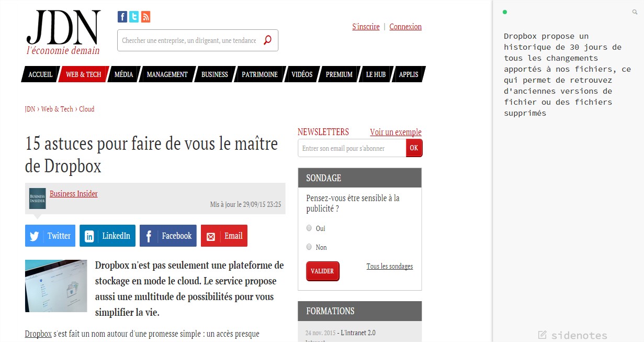This screenshot has width=644, height=342.
Task: Select the 'Oui' poll option
Action: pyautogui.click(x=309, y=228)
